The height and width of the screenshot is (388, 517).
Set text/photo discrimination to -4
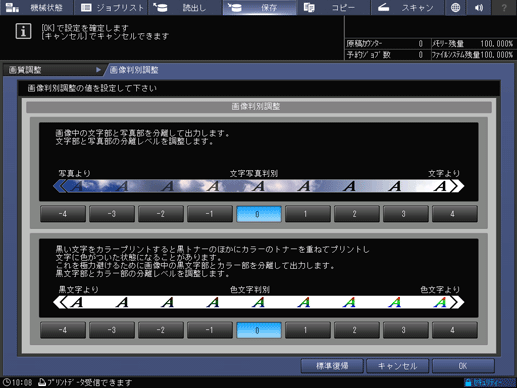click(63, 214)
